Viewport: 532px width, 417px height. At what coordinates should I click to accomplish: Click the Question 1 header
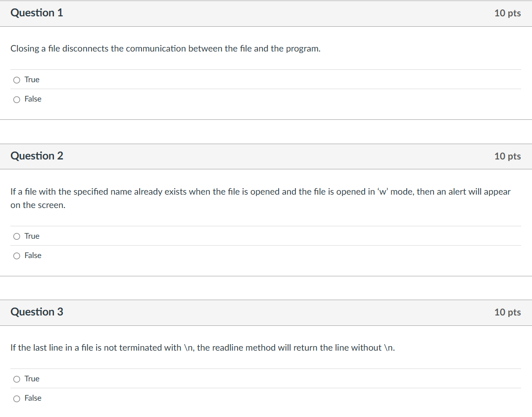[37, 13]
